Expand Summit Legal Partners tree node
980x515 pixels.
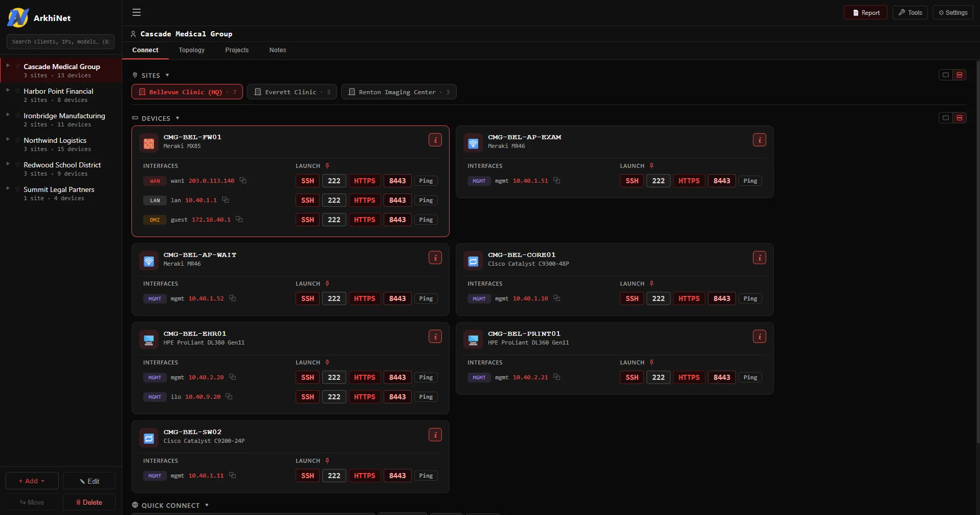coord(8,188)
